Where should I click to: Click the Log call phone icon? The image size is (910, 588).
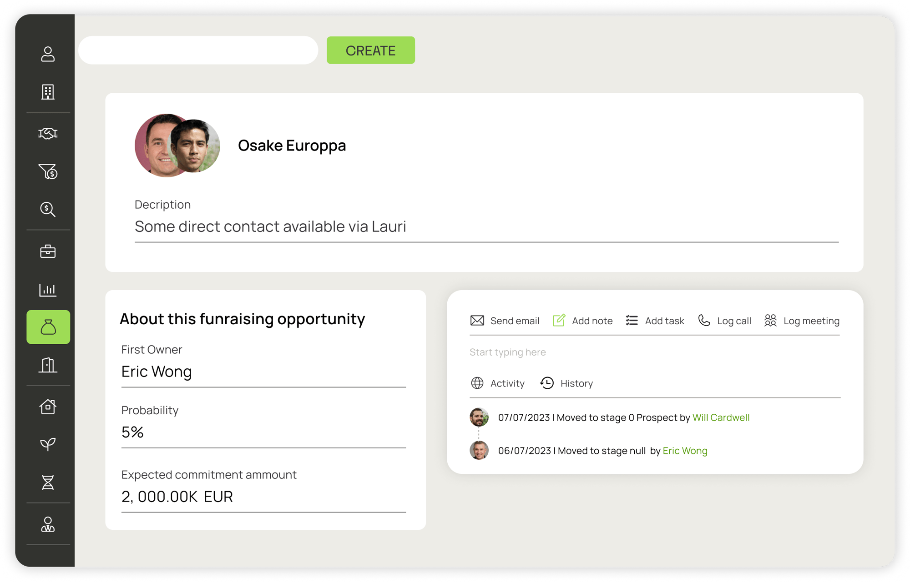click(704, 321)
